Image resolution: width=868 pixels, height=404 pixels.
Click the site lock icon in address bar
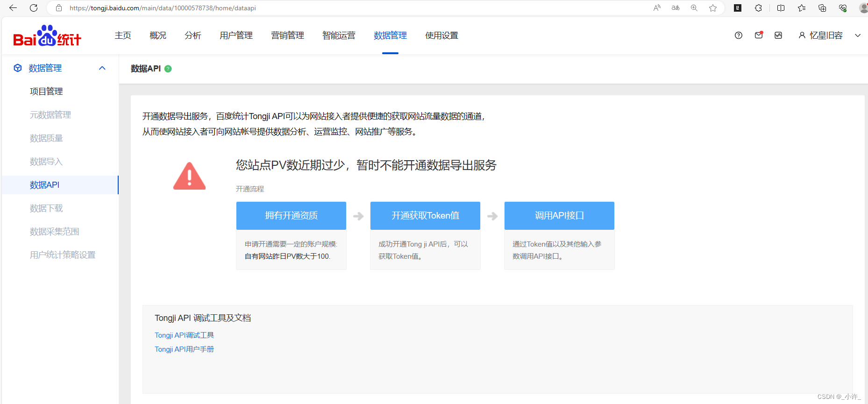(59, 8)
